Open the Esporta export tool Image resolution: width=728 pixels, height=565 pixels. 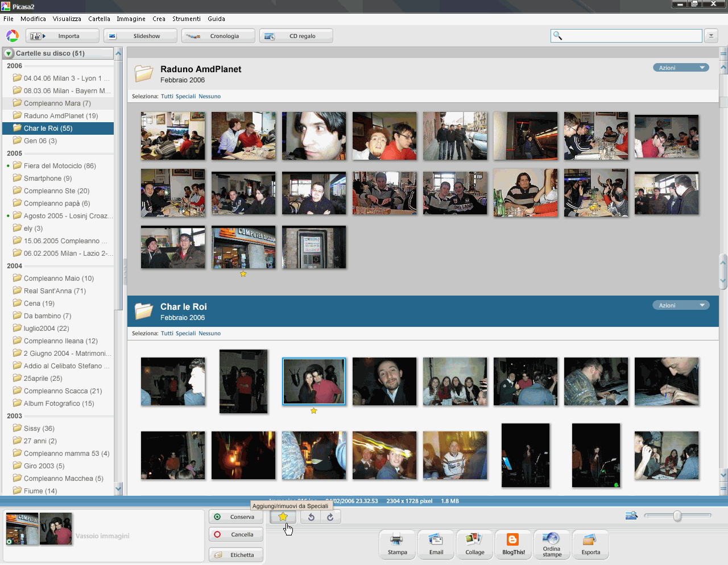point(590,545)
